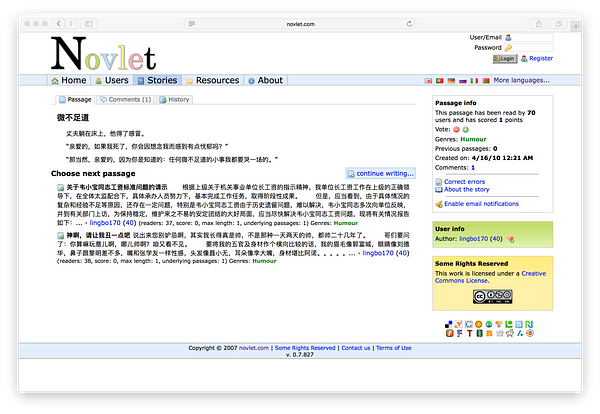This screenshot has width=600, height=414.
Task: Vote up with the green plus icon
Action: click(465, 130)
